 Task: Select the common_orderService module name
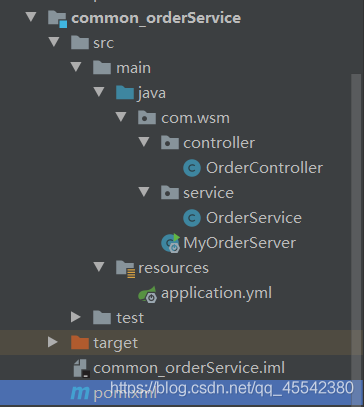[x=156, y=18]
